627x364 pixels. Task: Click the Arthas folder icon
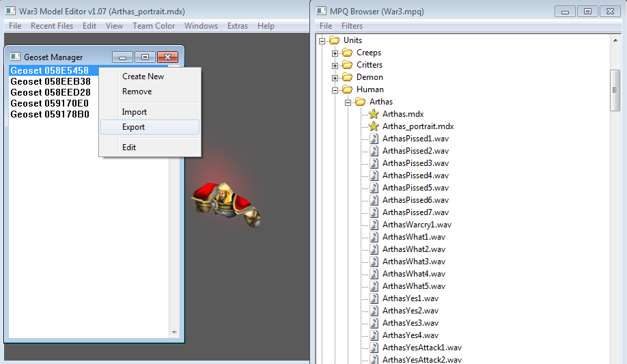(x=360, y=102)
